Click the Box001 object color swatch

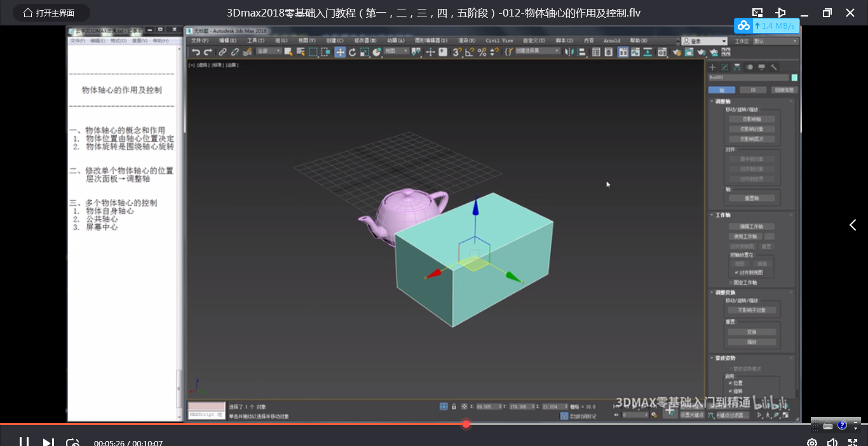794,78
